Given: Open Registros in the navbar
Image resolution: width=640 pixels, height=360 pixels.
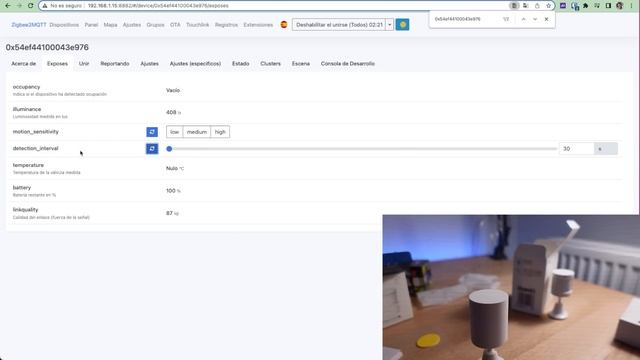Looking at the screenshot, I should tap(226, 24).
